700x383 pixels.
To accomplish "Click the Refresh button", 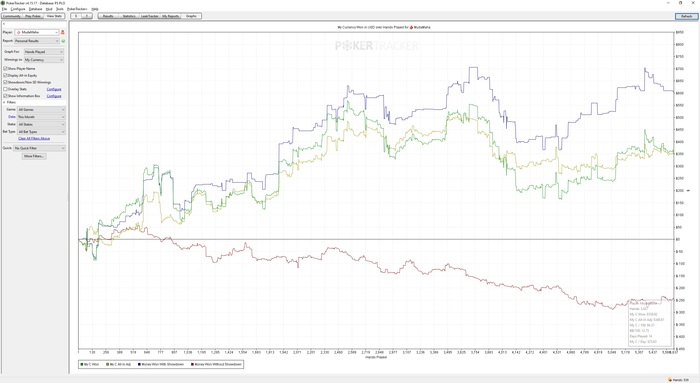I will [686, 16].
